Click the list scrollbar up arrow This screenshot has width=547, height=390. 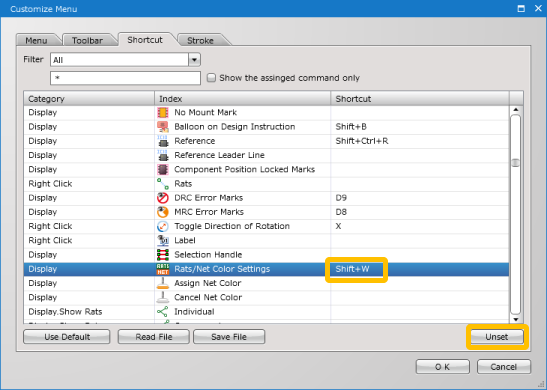(x=516, y=110)
